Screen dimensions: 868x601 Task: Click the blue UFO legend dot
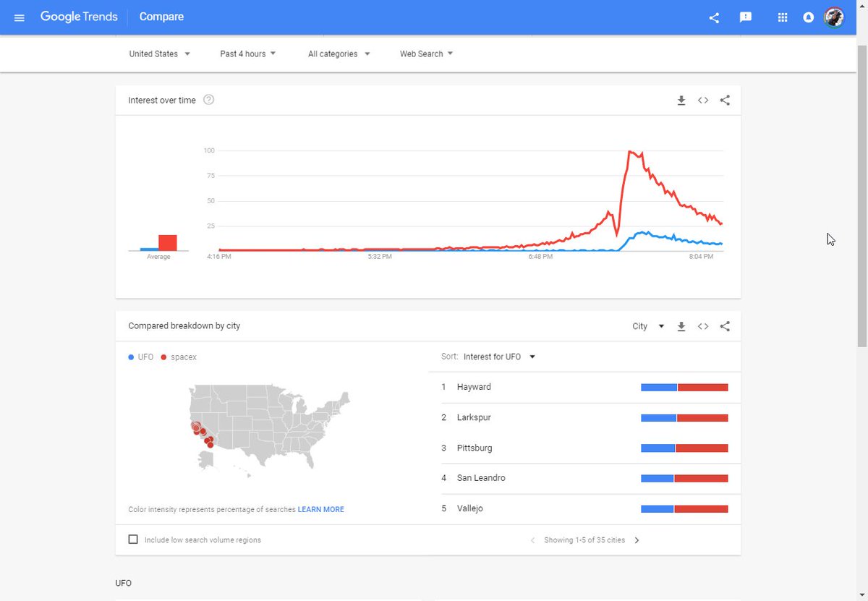pos(131,357)
